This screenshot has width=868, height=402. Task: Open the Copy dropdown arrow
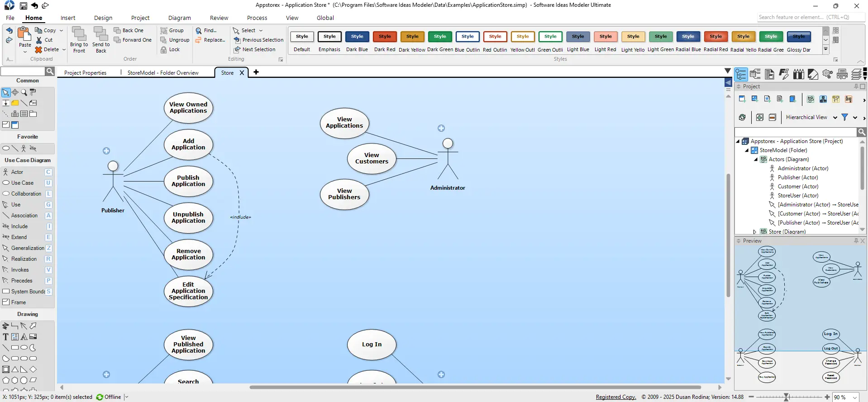coord(61,30)
